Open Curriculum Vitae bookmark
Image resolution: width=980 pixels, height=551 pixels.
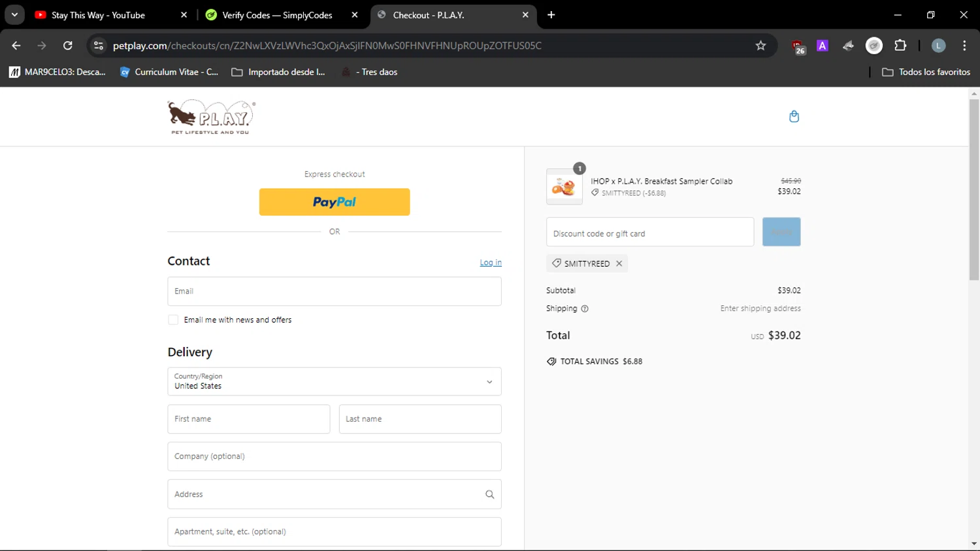pos(169,72)
